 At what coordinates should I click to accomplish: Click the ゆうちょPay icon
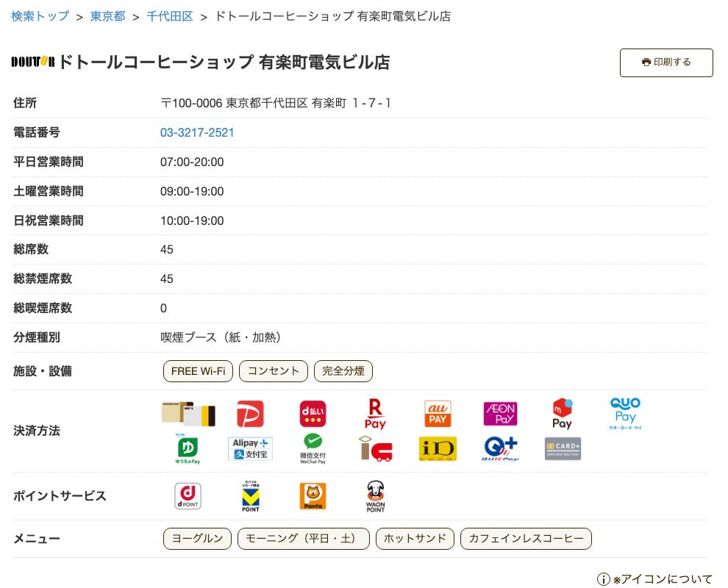click(188, 449)
